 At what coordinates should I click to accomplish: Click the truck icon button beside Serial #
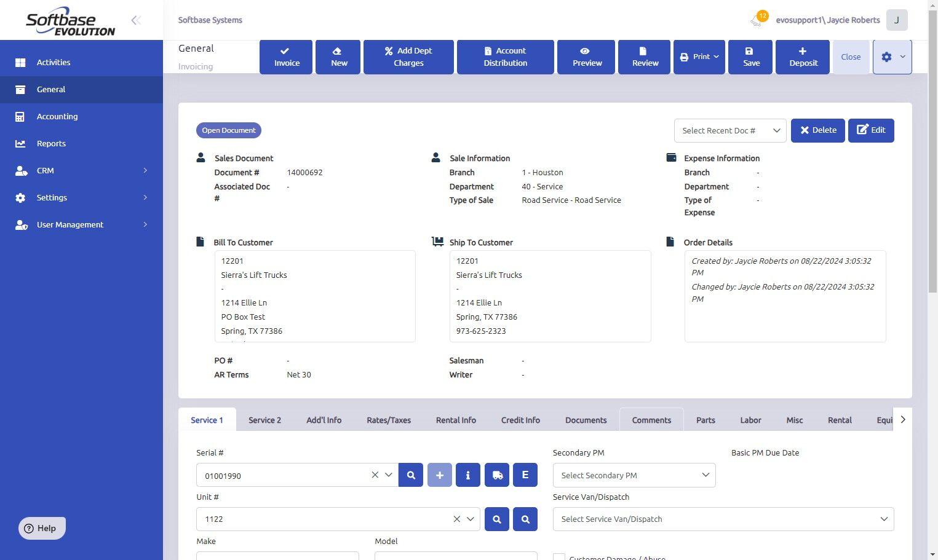click(x=497, y=475)
